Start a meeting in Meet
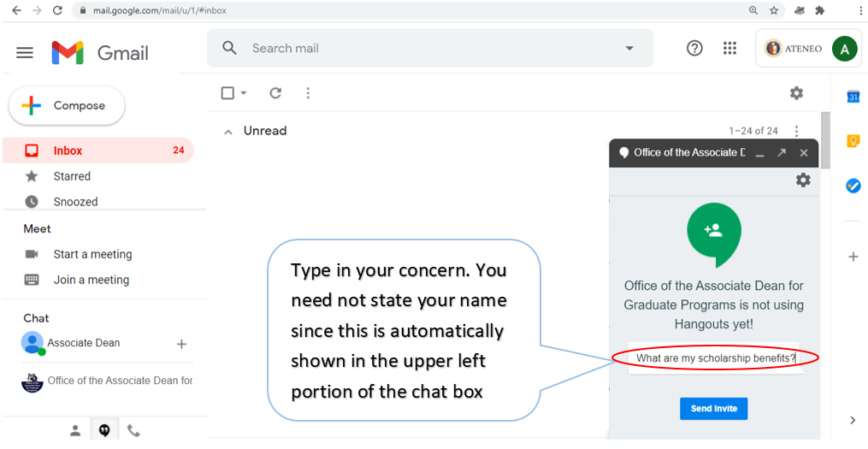The image size is (868, 449). click(x=92, y=254)
